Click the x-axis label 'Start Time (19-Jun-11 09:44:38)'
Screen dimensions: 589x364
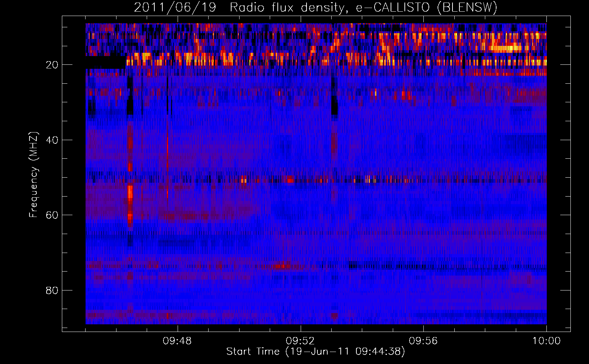tap(316, 352)
